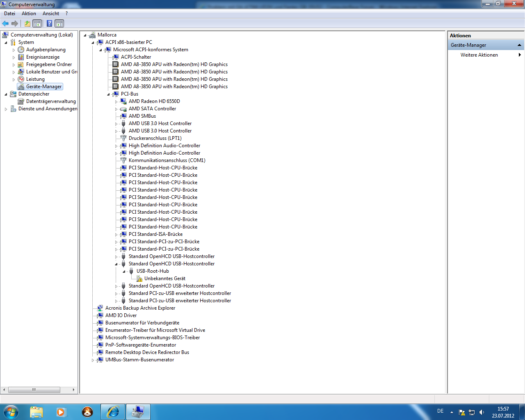Open Internet Explorer from the taskbar
This screenshot has height=420, width=525.
pos(112,412)
